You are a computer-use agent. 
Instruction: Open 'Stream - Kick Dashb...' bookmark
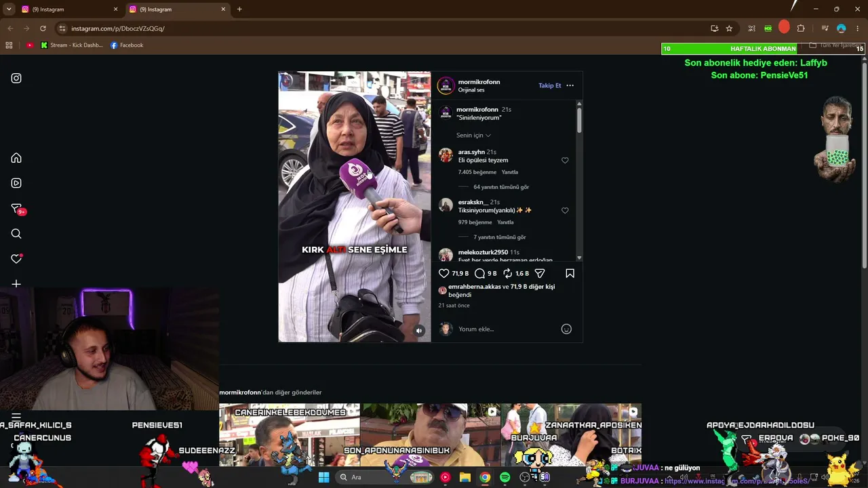72,45
